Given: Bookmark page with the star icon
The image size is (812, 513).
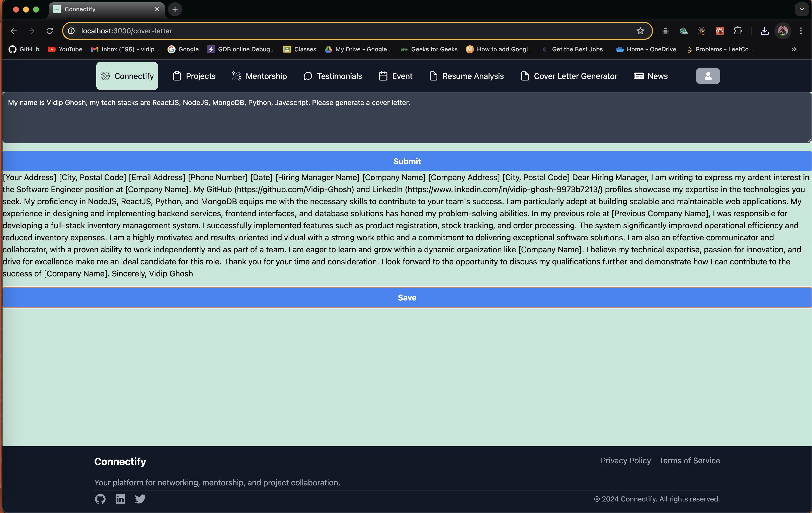Looking at the screenshot, I should tap(640, 31).
